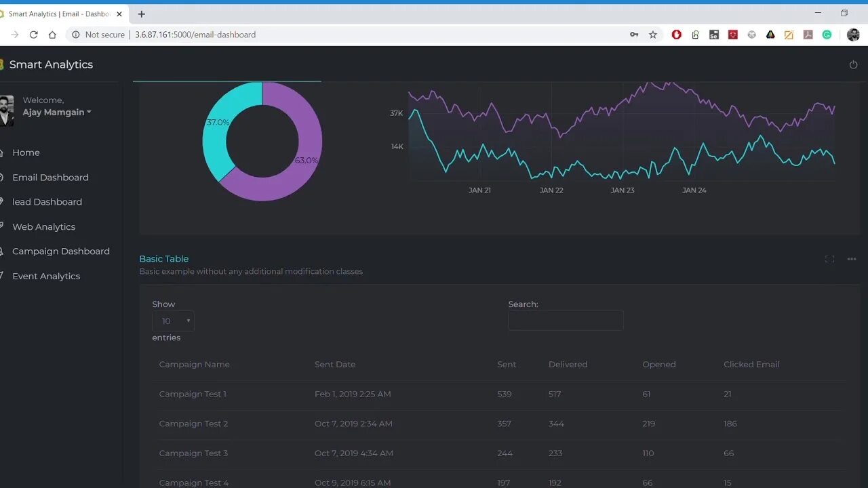Sort table by Sent Date header
868x488 pixels.
(335, 365)
